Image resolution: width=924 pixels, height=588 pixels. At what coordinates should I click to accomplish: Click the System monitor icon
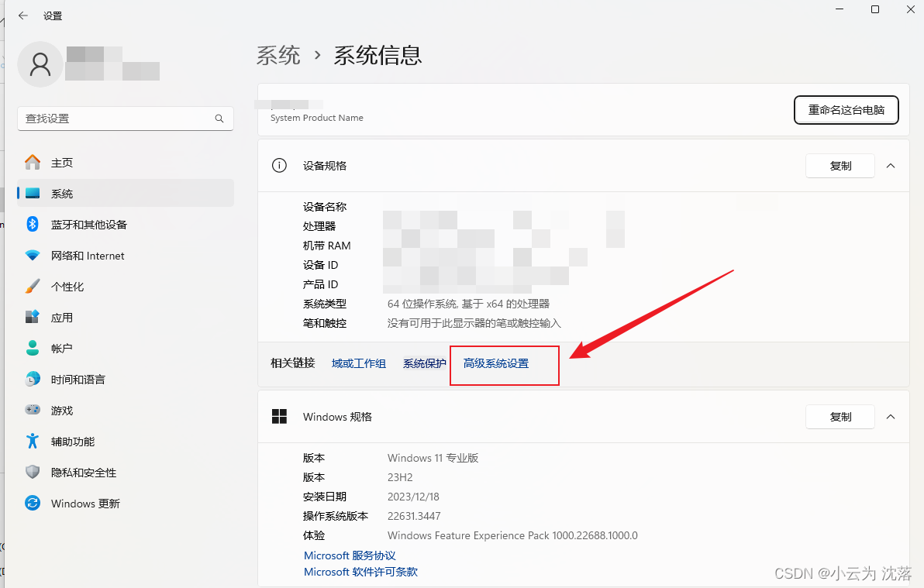point(33,193)
